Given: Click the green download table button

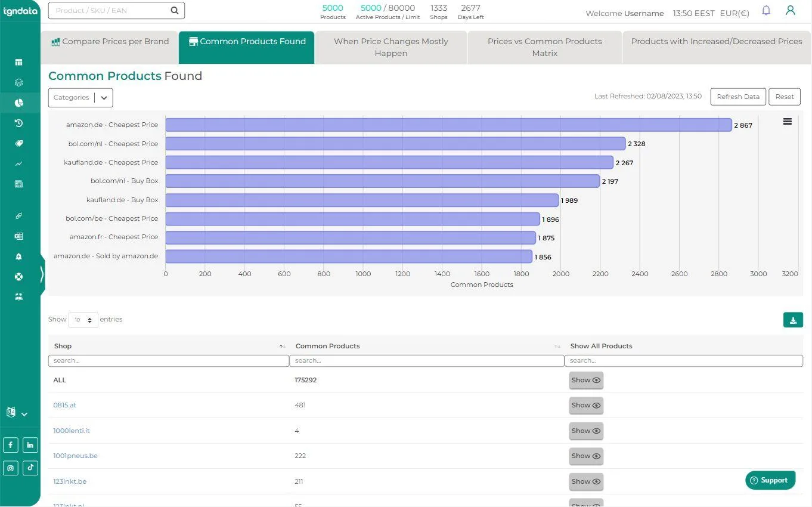Looking at the screenshot, I should (793, 320).
